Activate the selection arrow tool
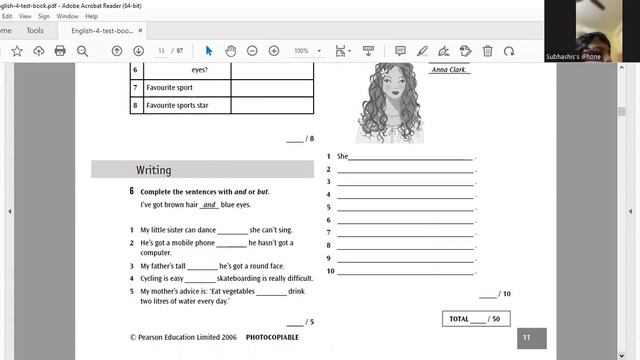640x360 pixels. coord(209,51)
